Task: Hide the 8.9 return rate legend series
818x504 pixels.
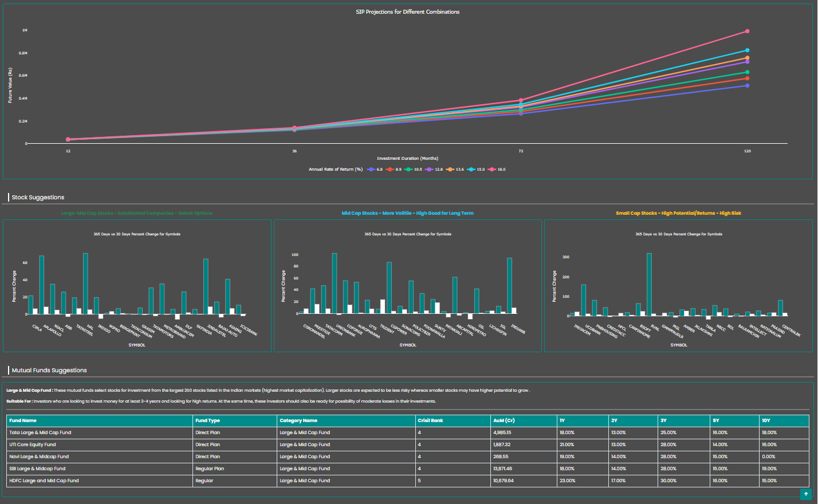Action: [x=395, y=170]
